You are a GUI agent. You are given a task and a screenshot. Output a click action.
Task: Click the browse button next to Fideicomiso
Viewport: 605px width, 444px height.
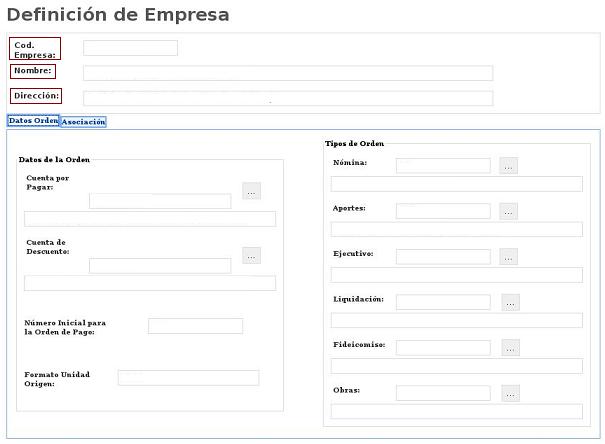pyautogui.click(x=510, y=348)
